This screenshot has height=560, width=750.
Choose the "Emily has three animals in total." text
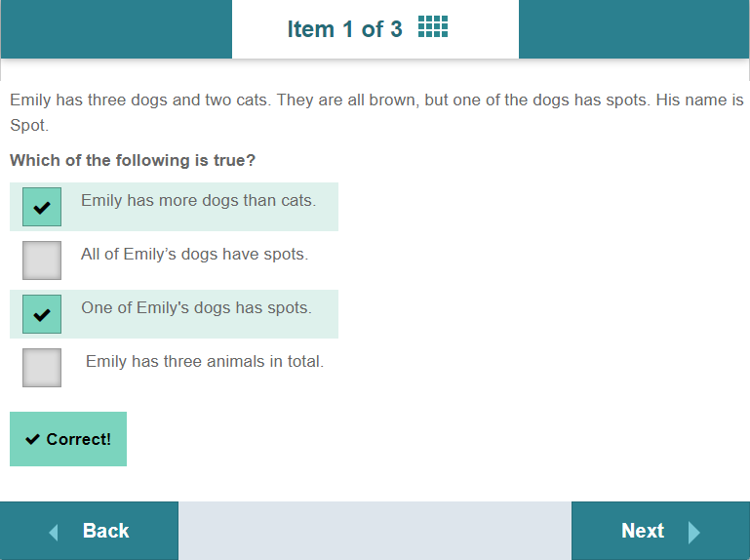coord(205,362)
